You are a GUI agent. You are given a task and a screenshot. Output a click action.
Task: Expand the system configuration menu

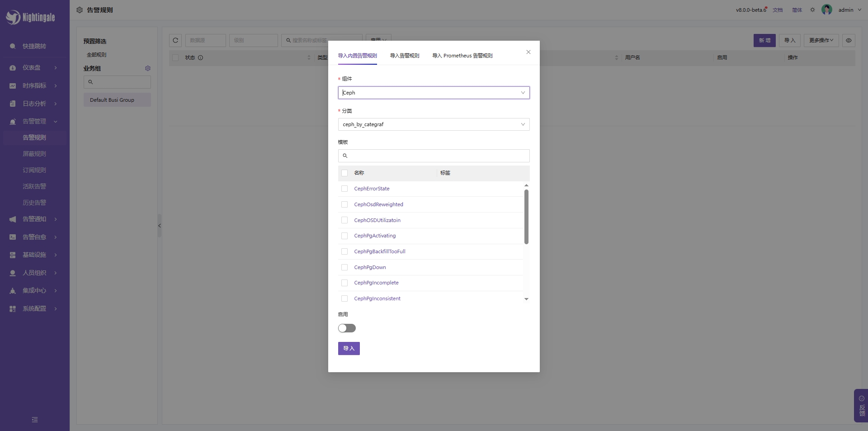56,309
